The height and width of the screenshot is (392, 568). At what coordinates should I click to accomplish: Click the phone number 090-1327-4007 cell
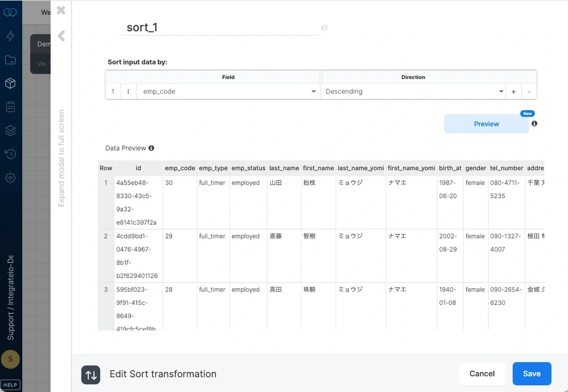tap(506, 256)
